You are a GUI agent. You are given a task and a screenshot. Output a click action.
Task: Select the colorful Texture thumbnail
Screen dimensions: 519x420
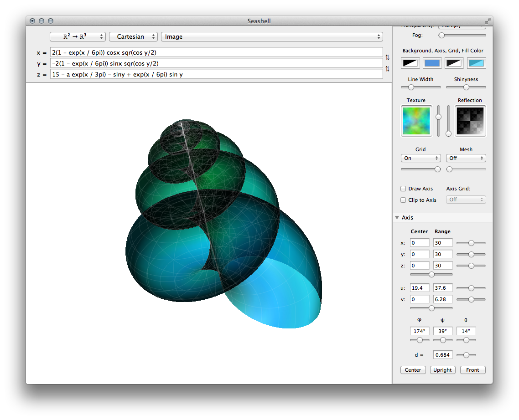[416, 121]
